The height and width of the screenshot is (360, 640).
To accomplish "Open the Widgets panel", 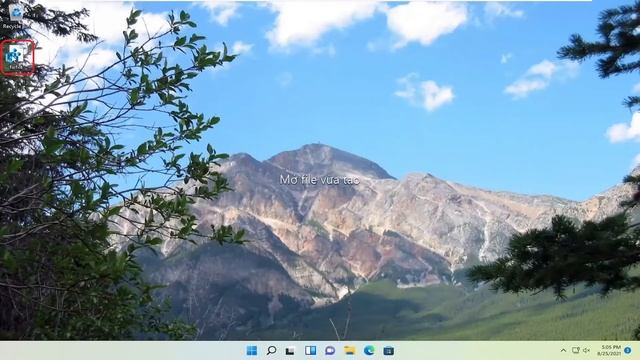I will [310, 351].
